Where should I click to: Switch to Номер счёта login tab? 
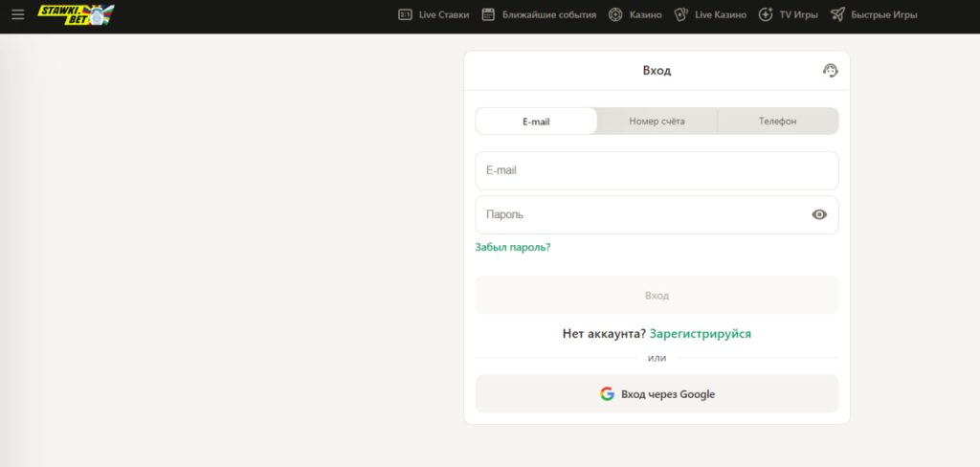click(657, 122)
